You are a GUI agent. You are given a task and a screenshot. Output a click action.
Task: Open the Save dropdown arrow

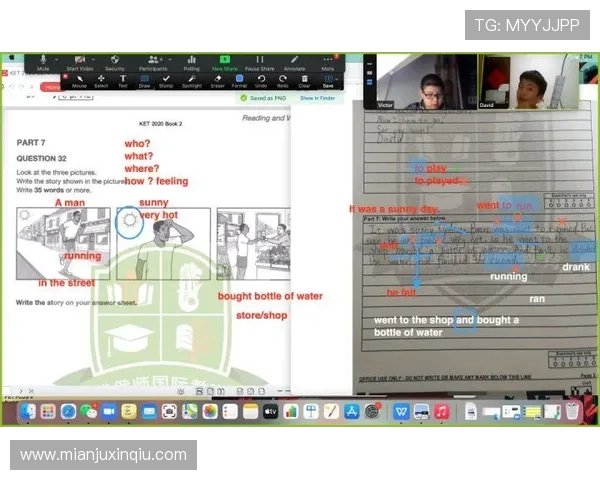(x=337, y=78)
